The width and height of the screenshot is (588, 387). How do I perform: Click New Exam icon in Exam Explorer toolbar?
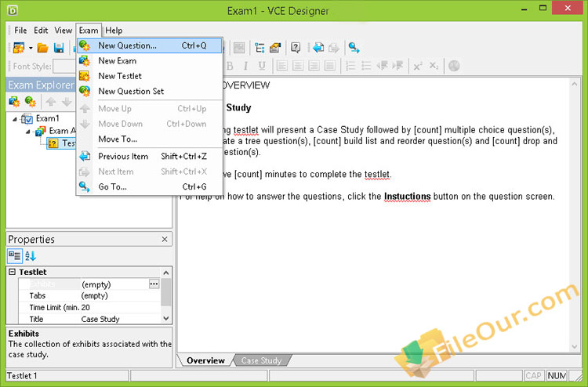14,102
